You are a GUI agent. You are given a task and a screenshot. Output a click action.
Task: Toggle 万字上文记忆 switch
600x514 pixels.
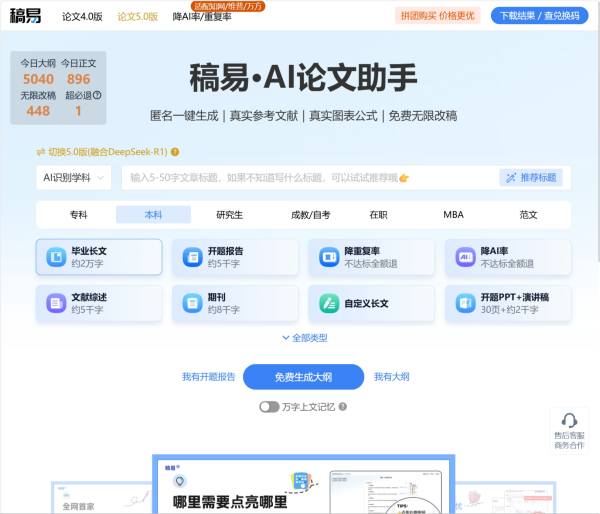(x=269, y=407)
